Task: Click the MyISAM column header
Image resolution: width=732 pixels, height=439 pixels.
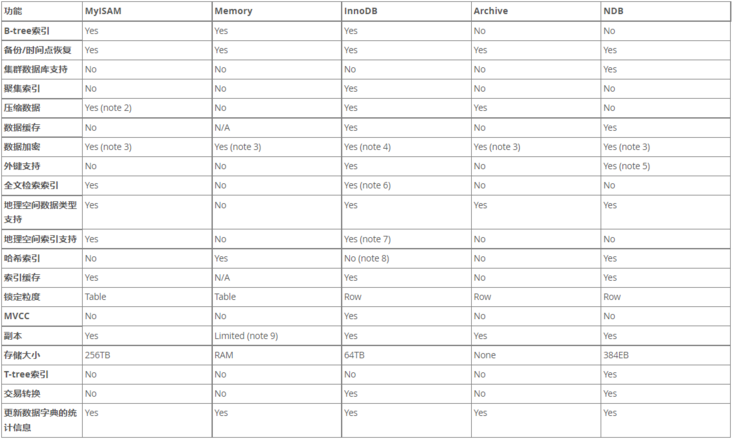Action: pyautogui.click(x=105, y=10)
